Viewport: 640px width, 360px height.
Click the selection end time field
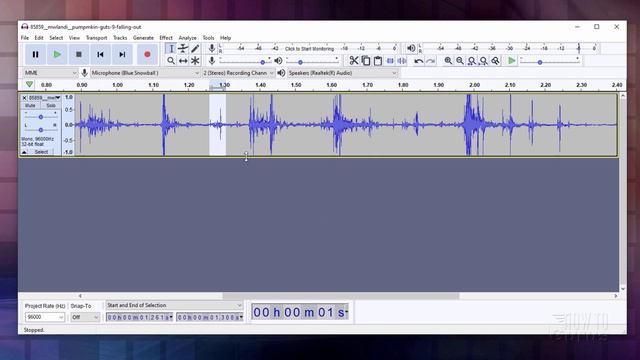(210, 317)
